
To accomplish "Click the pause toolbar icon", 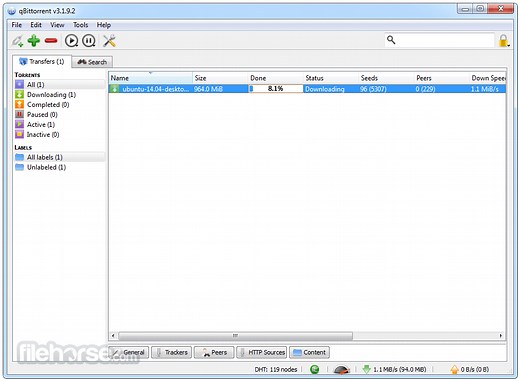I will (89, 41).
